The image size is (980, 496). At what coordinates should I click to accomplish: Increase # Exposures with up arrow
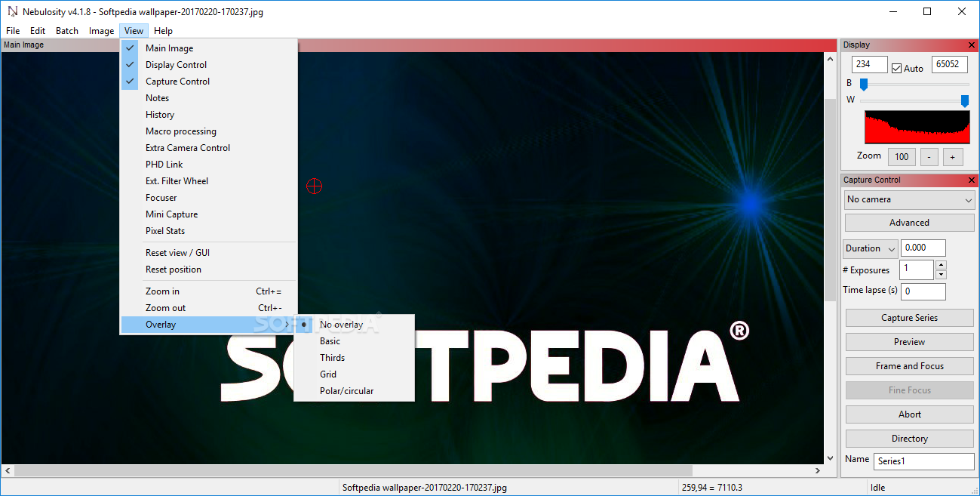click(x=941, y=265)
